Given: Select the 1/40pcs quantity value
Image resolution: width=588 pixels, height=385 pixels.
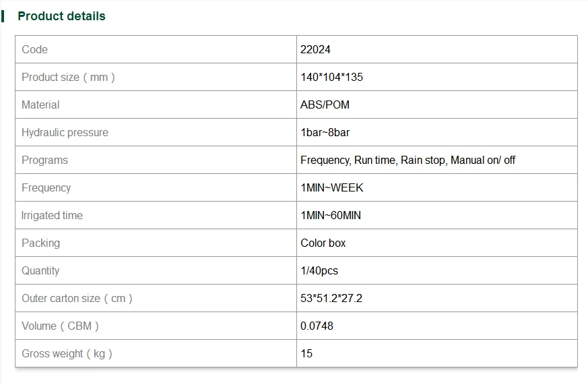Looking at the screenshot, I should pos(319,270).
